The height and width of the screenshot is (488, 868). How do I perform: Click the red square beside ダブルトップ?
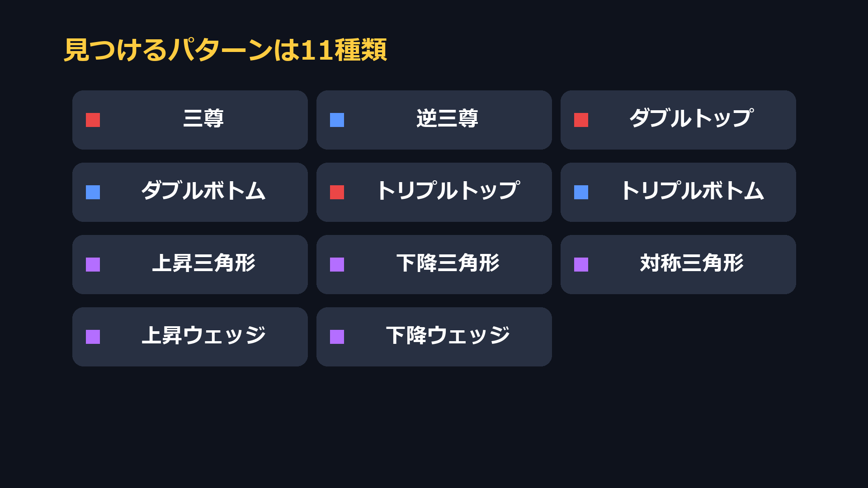pos(581,120)
